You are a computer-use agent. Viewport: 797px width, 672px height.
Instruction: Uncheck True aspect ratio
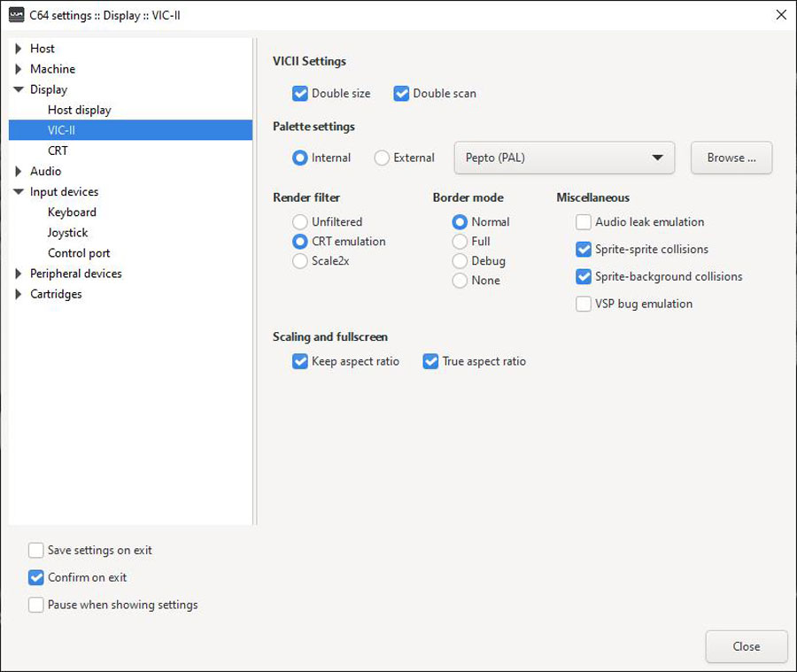(x=430, y=361)
